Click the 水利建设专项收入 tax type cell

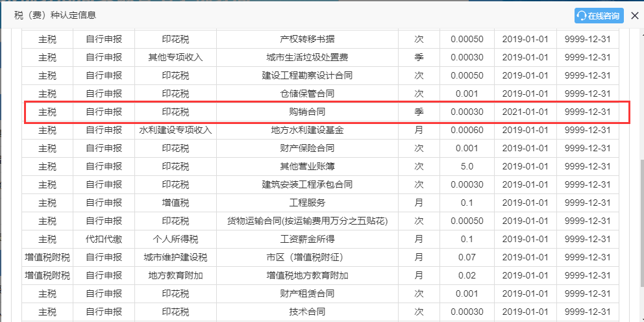(175, 130)
